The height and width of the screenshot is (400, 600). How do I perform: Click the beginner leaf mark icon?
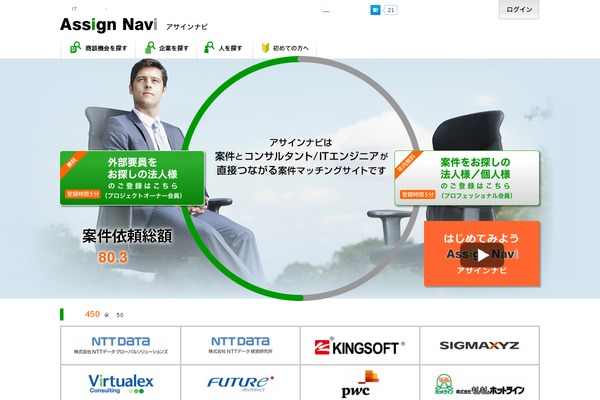point(265,48)
